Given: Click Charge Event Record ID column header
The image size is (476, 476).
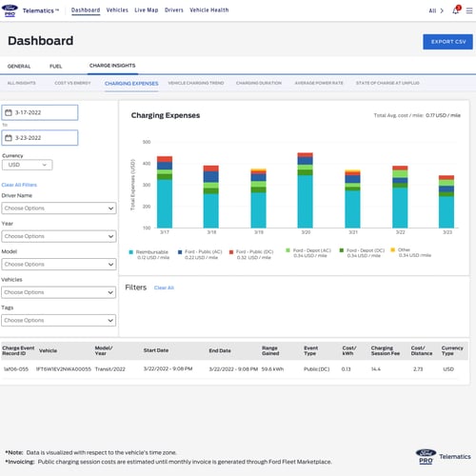Looking at the screenshot, I should tap(18, 350).
